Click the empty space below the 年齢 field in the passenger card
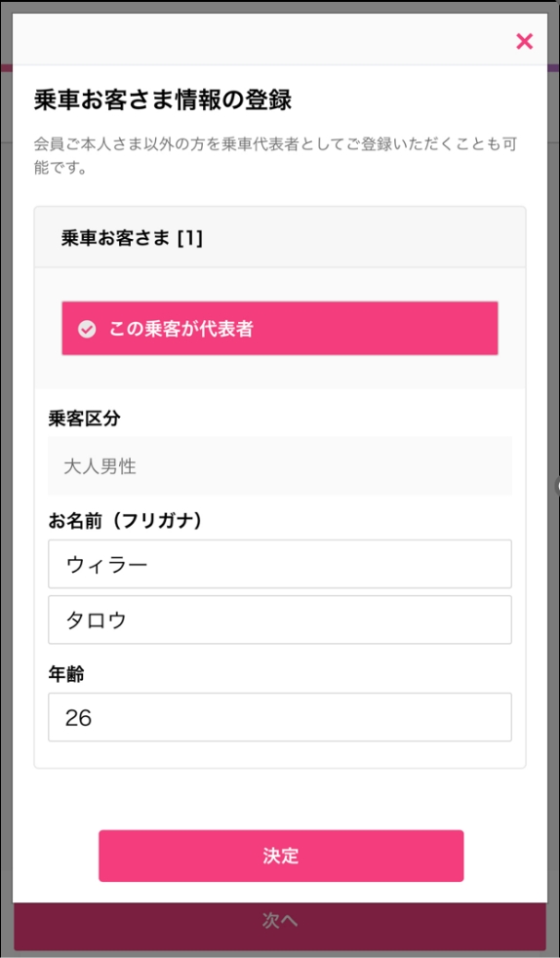Viewport: 560px width, 958px height. click(x=280, y=754)
